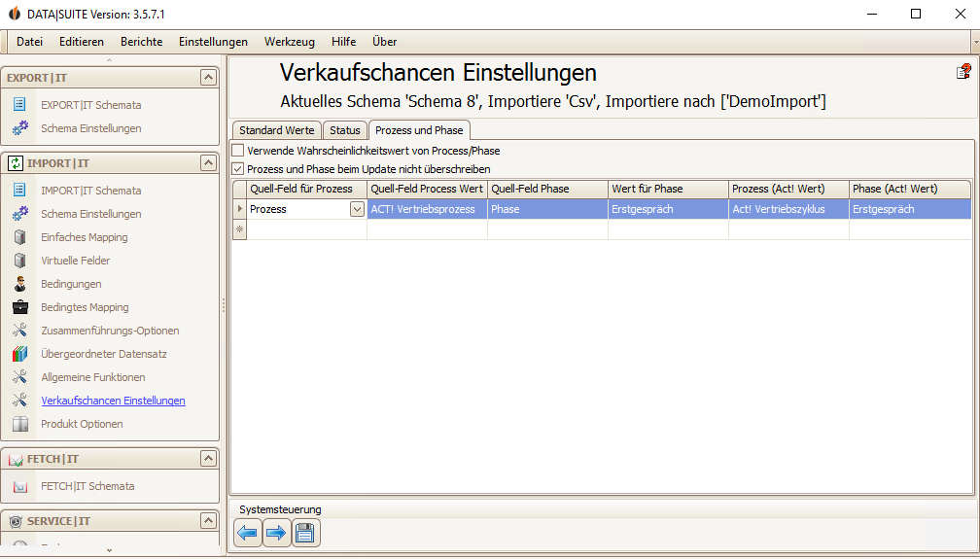The image size is (980, 559).
Task: Open Übergeordneter Datensatz in sidebar
Action: [x=104, y=354]
